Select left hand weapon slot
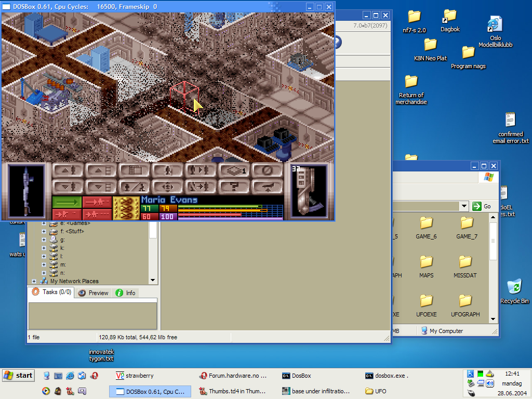Image resolution: width=532 pixels, height=399 pixels. coord(26,191)
